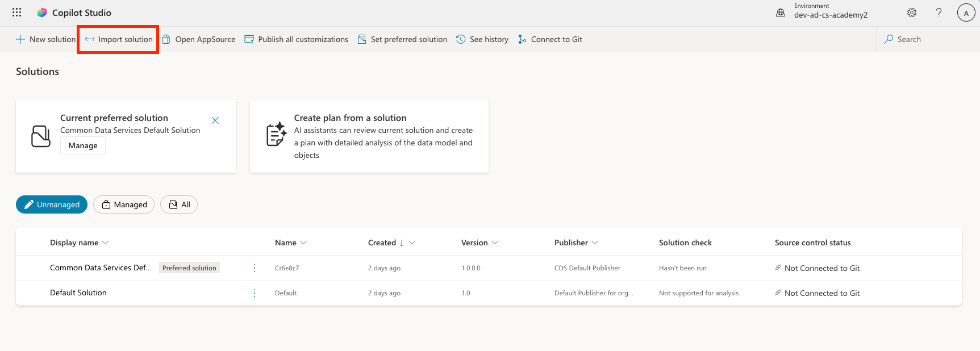Click the publish customizations icon
The height and width of the screenshot is (351, 980).
(249, 39)
